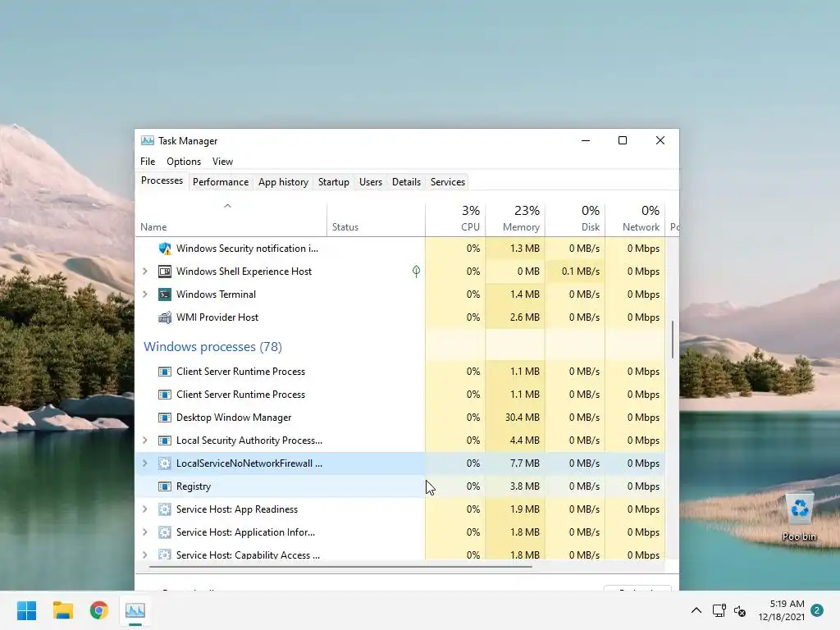
Task: Switch to the Performance tab
Action: point(221,182)
